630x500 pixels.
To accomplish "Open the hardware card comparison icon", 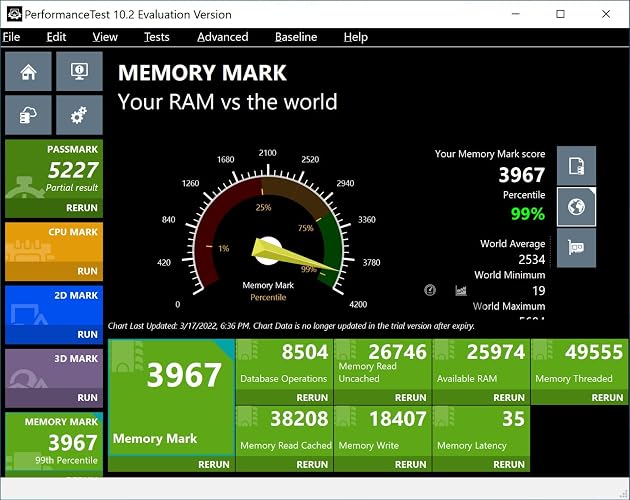I will (x=576, y=248).
